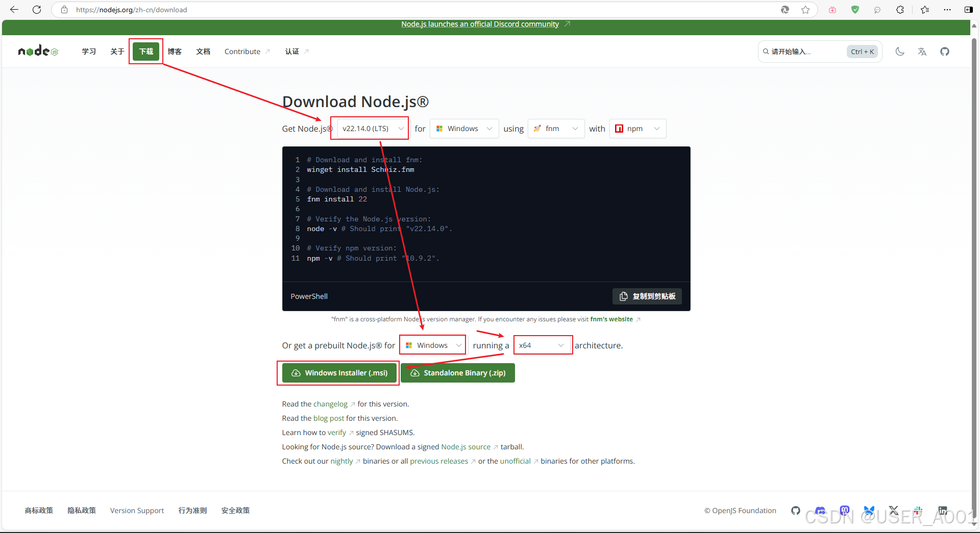Open the X icon in the footer

[x=894, y=511]
